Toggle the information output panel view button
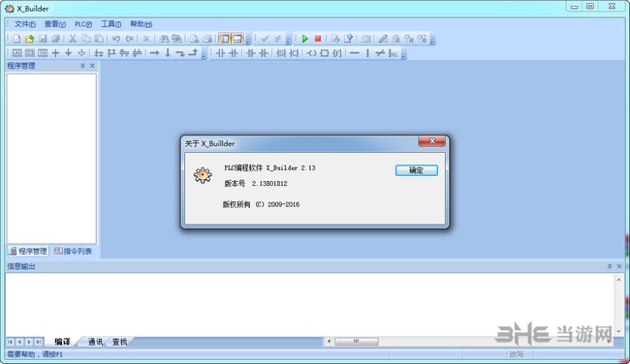The width and height of the screenshot is (630, 364). [x=237, y=39]
